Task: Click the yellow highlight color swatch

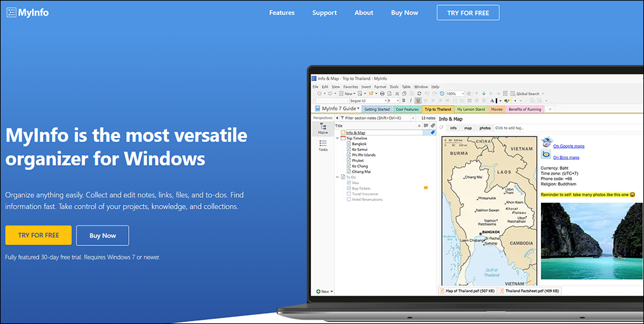Action: (x=511, y=100)
